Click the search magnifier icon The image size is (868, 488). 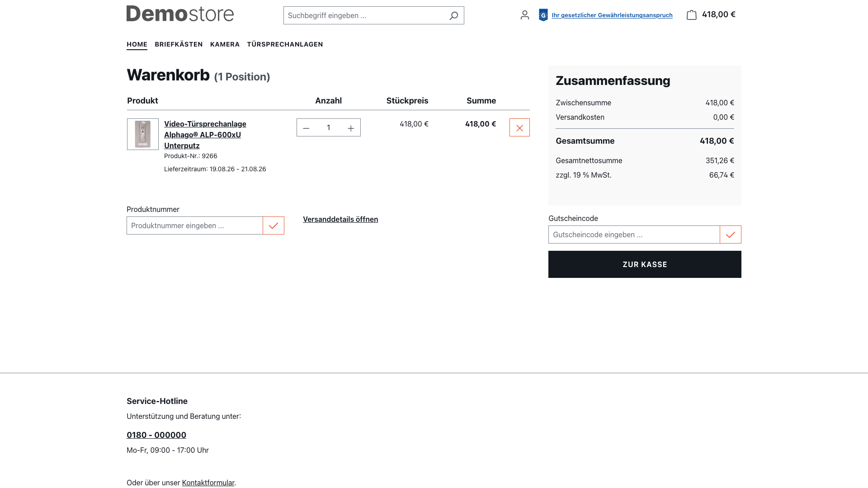(x=453, y=16)
